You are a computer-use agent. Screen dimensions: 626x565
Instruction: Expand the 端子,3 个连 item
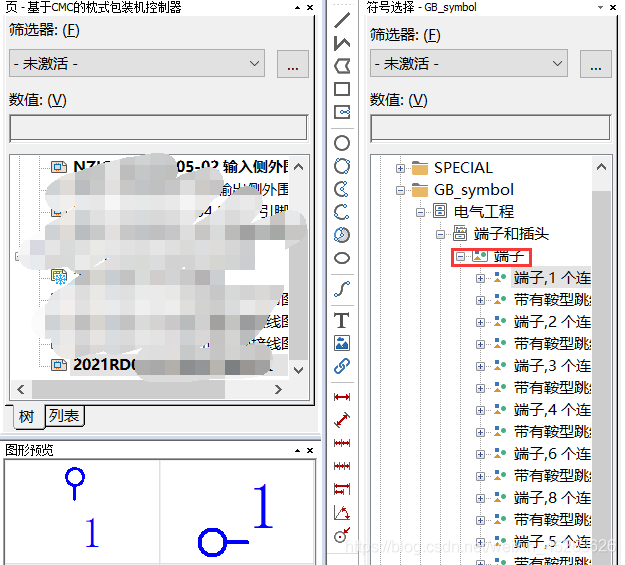coord(480,366)
